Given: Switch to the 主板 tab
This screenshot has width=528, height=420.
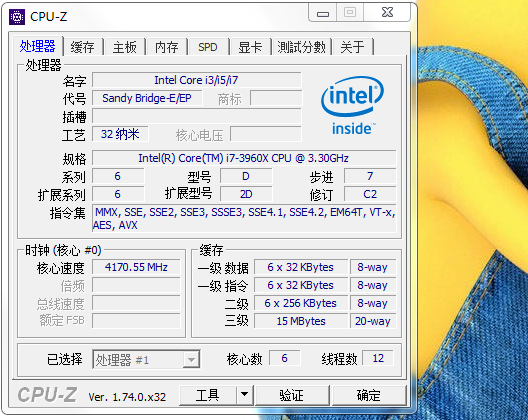Looking at the screenshot, I should point(125,47).
